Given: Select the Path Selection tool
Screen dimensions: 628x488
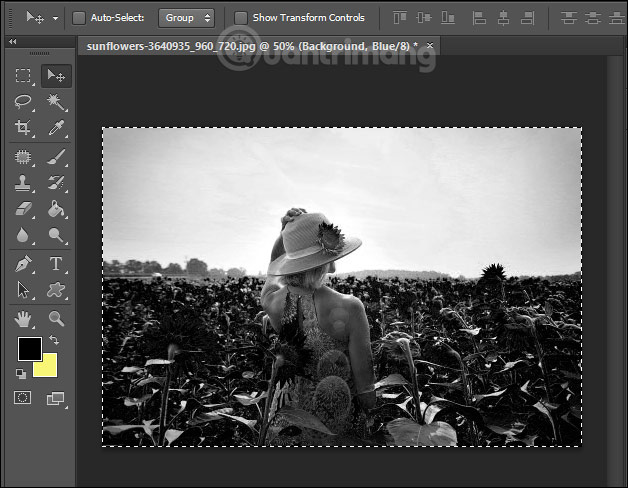Looking at the screenshot, I should pos(23,290).
